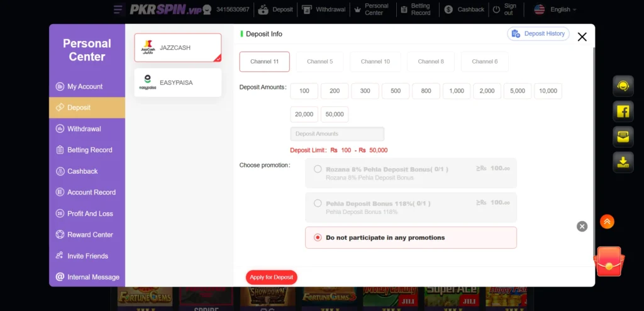Image resolution: width=644 pixels, height=311 pixels.
Task: Open Deposit History
Action: pos(538,34)
